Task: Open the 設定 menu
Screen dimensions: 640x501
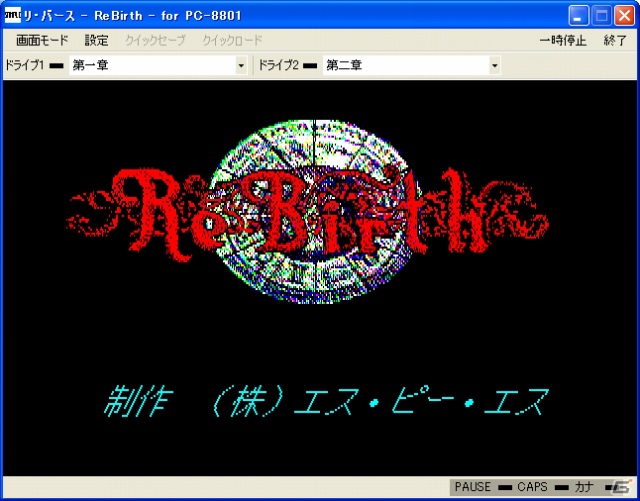Action: (x=96, y=40)
